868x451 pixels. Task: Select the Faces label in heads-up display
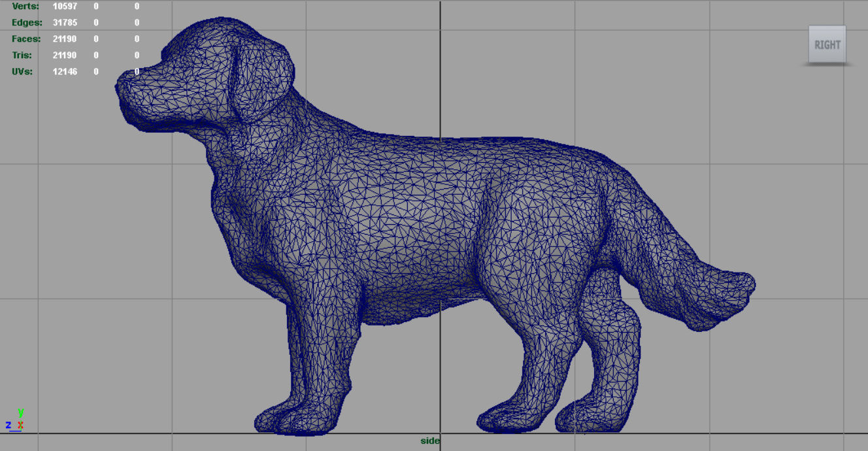26,39
